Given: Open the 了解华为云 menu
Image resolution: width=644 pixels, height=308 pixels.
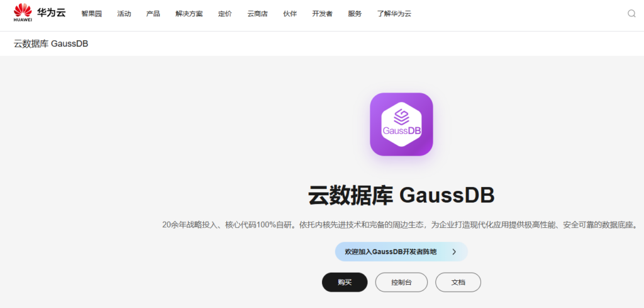Looking at the screenshot, I should [x=394, y=14].
